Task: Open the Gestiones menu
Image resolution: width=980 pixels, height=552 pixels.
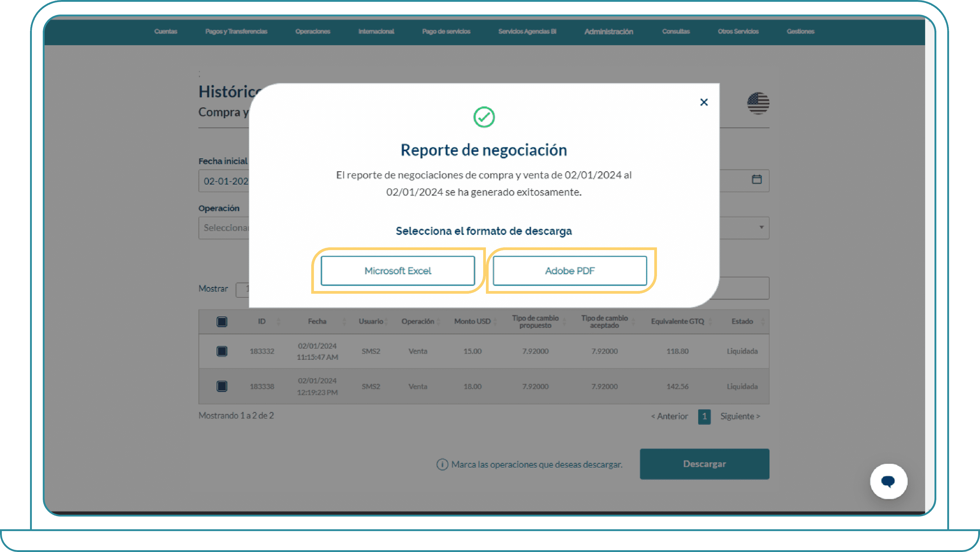Action: tap(800, 31)
